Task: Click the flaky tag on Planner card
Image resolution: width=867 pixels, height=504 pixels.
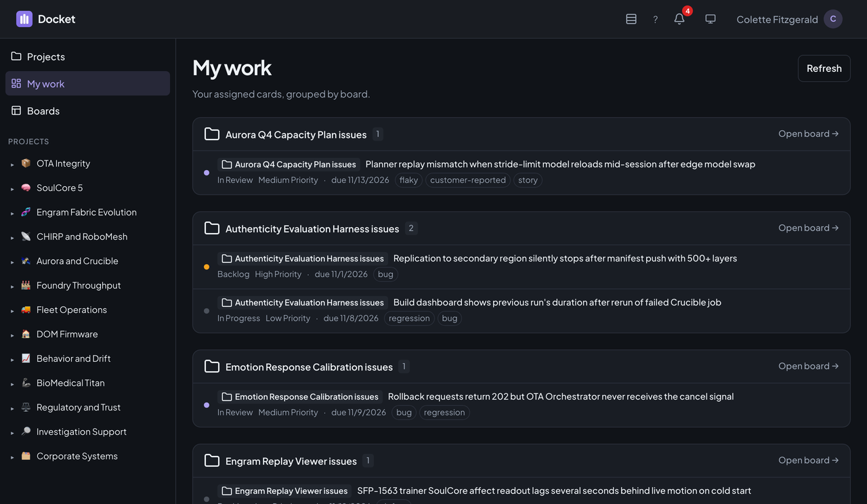Action: (408, 180)
